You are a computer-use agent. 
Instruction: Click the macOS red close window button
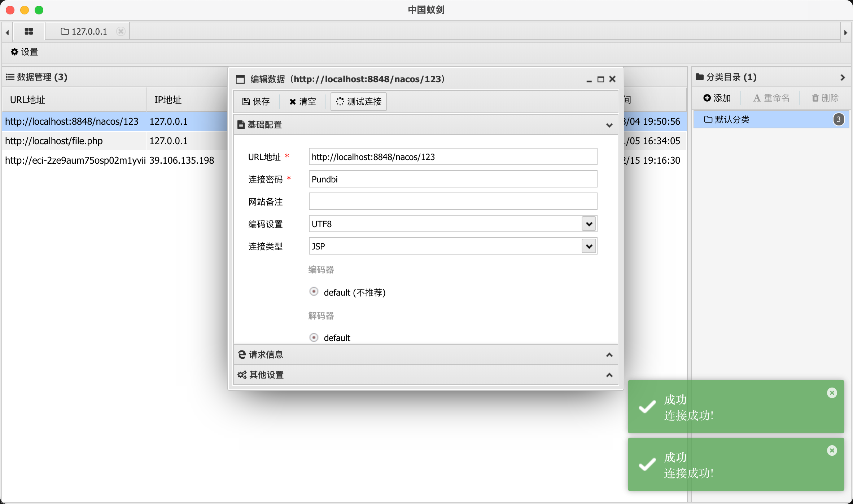click(x=10, y=10)
